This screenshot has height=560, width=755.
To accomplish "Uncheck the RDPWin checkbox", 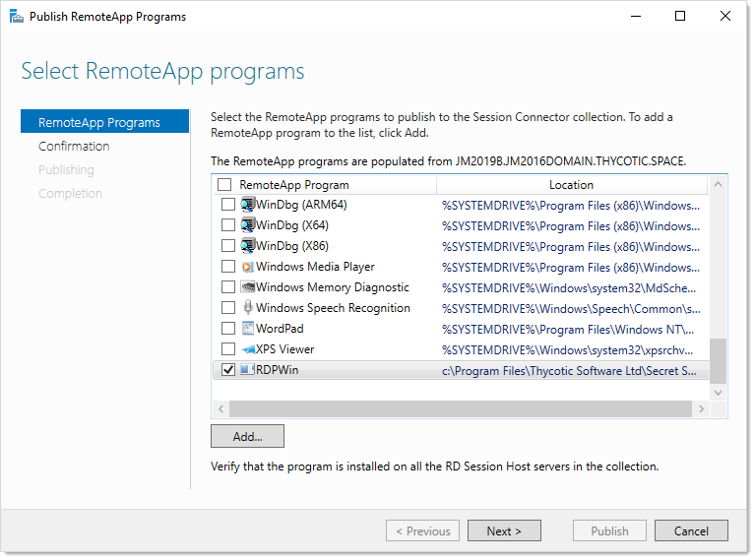I will (227, 370).
